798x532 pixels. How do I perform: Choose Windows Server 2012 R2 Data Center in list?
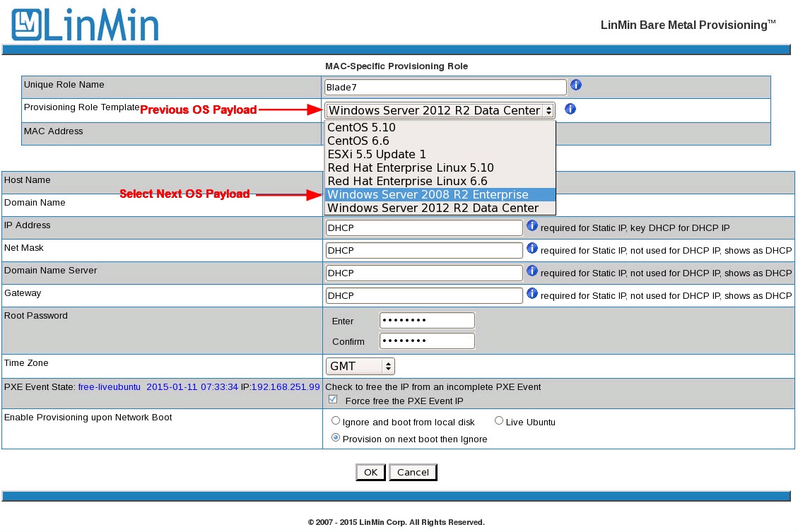[440, 208]
